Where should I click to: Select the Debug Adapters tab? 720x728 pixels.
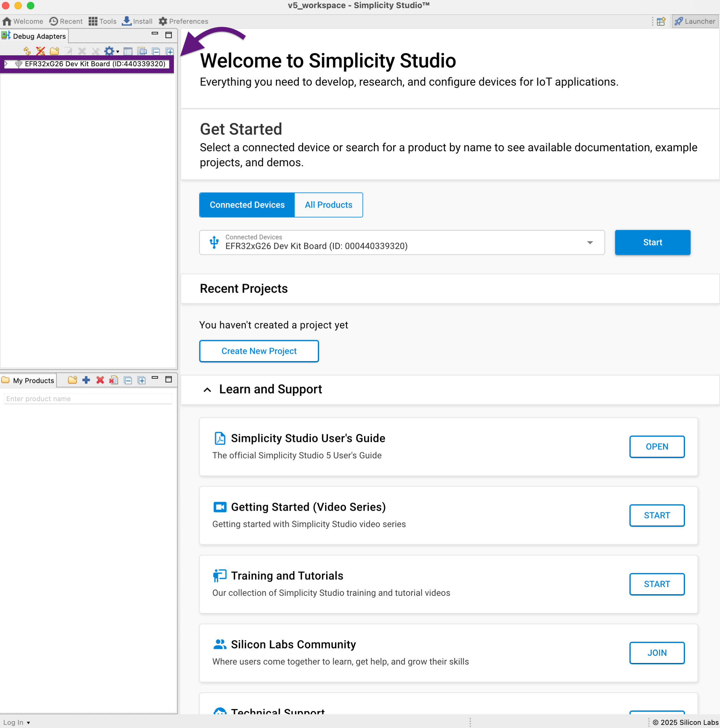(34, 36)
